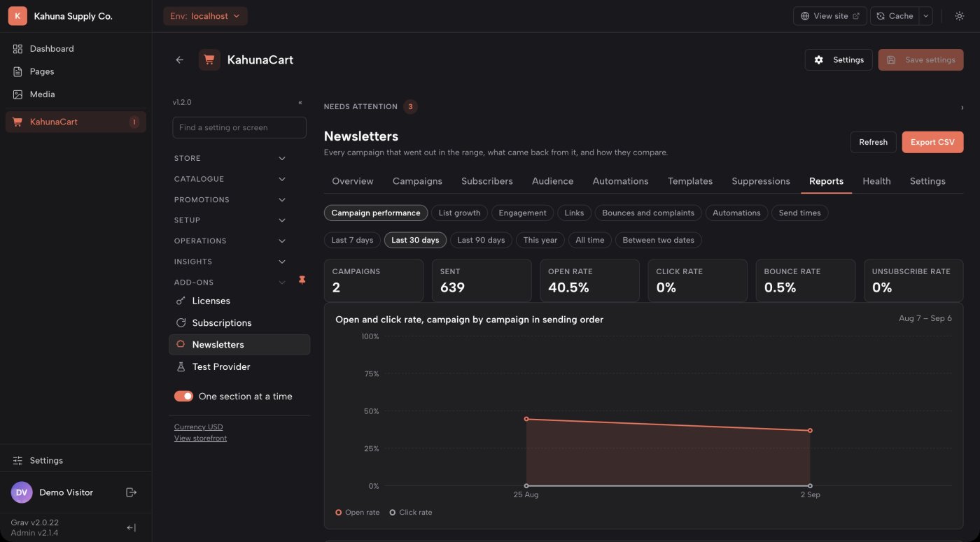Switch to the Templates tab
980x542 pixels.
(x=690, y=181)
